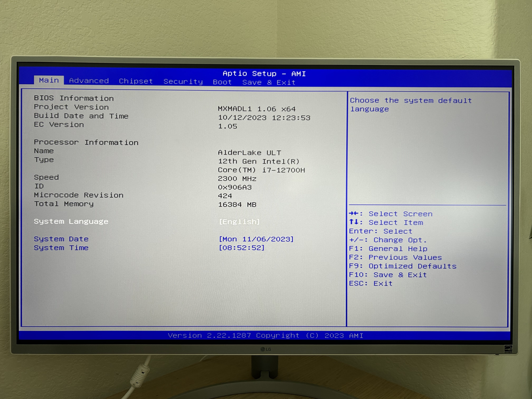Screen dimensions: 532x399
Task: Open the Chipset tab
Action: 136,81
